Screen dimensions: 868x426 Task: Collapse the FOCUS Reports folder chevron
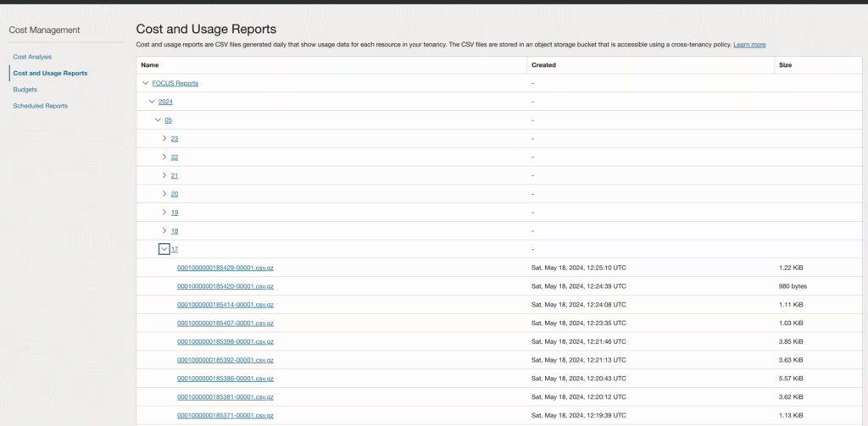coord(146,83)
